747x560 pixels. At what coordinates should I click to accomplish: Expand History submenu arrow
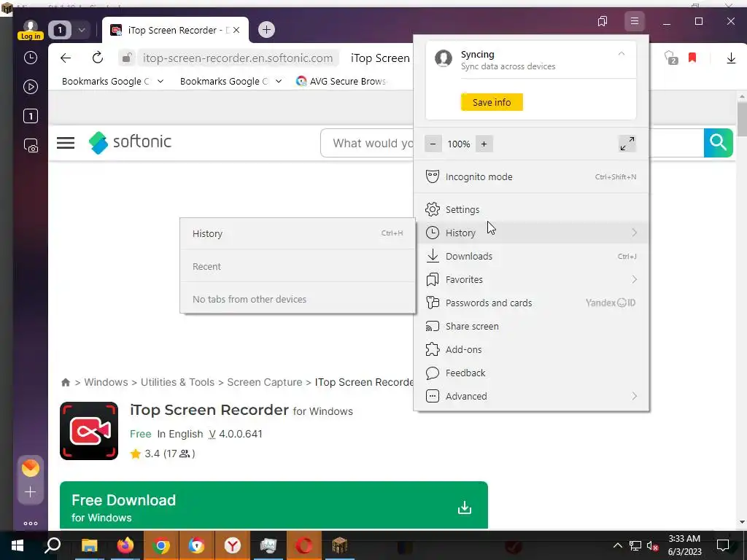[x=634, y=233]
